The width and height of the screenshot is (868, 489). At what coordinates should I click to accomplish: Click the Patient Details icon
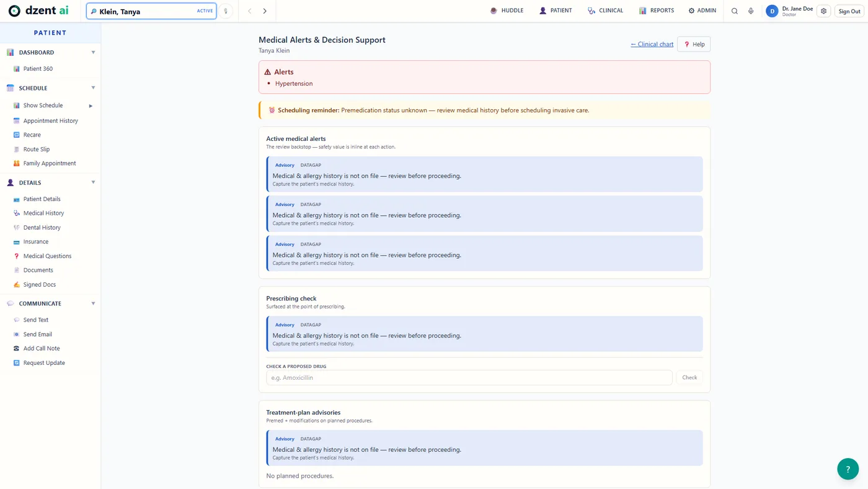click(17, 199)
